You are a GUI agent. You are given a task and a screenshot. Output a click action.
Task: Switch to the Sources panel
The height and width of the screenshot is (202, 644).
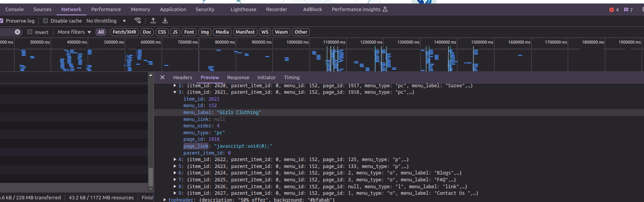[42, 9]
